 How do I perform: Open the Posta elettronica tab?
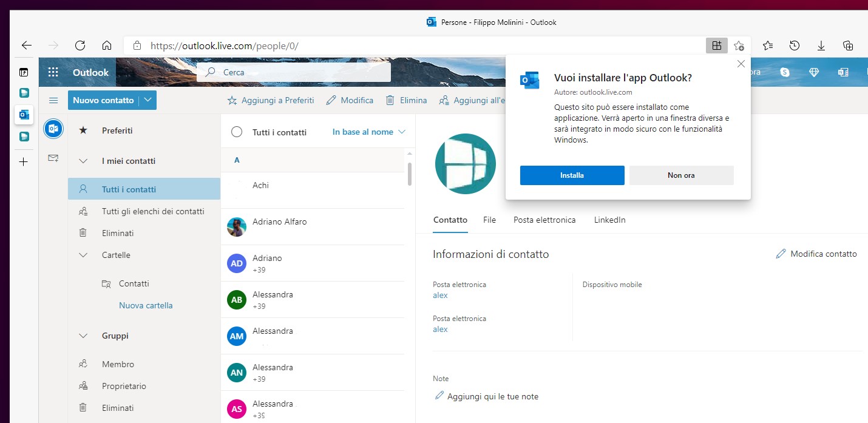[544, 220]
